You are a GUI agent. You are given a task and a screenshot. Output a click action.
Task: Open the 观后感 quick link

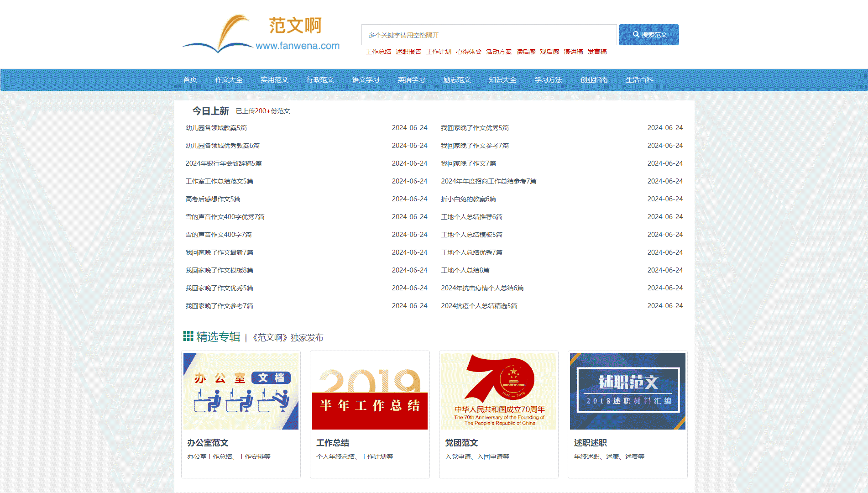point(549,52)
